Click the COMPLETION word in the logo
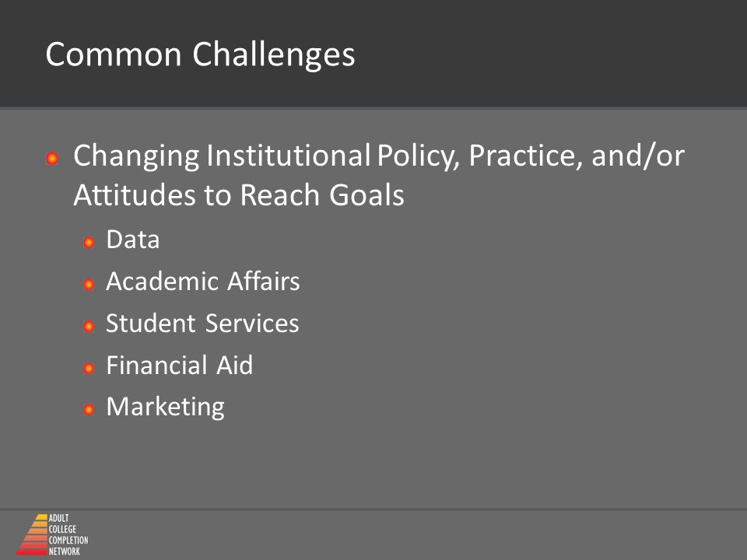Screen dimensions: 747x560 click(x=68, y=540)
